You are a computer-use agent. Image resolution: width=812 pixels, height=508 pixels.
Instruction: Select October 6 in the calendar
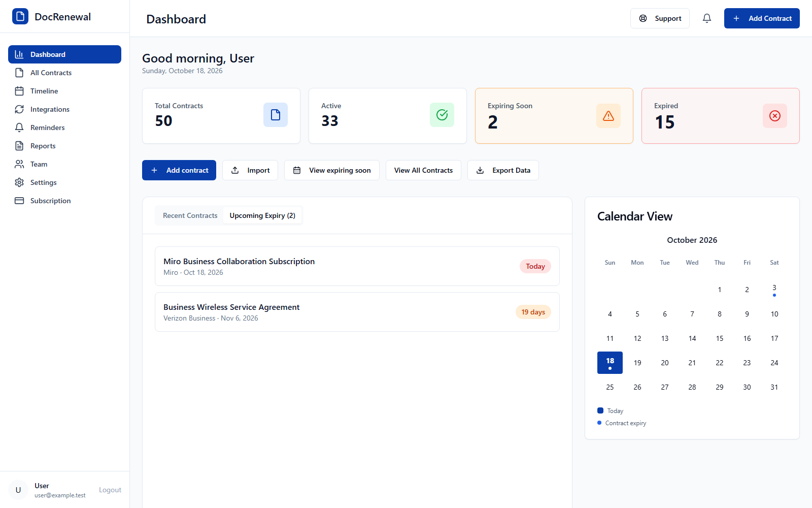click(665, 314)
